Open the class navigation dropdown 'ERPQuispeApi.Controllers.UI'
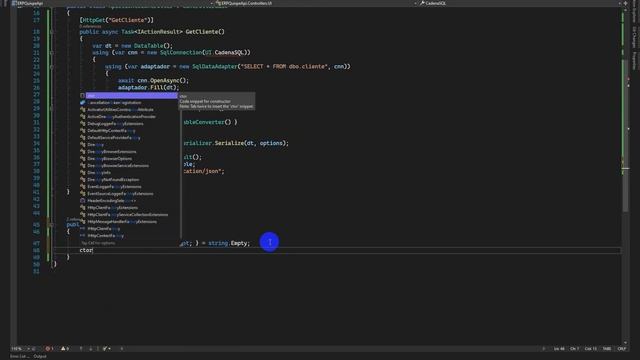Screen dimensions: 640x360 click(x=316, y=3)
